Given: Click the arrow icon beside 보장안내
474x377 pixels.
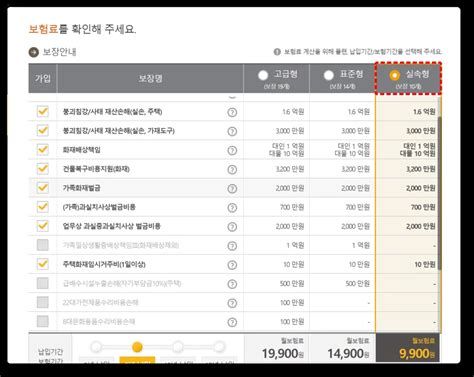Looking at the screenshot, I should coord(34,52).
